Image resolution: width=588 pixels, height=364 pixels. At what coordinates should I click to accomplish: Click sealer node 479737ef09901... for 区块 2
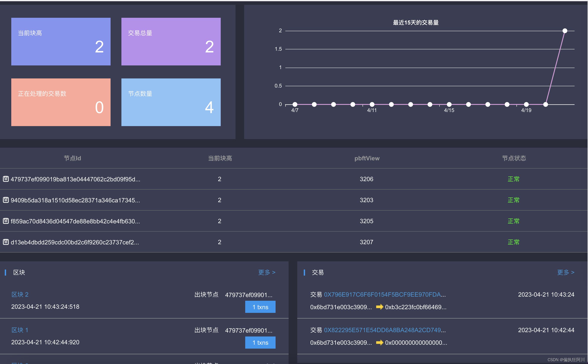pyautogui.click(x=249, y=295)
